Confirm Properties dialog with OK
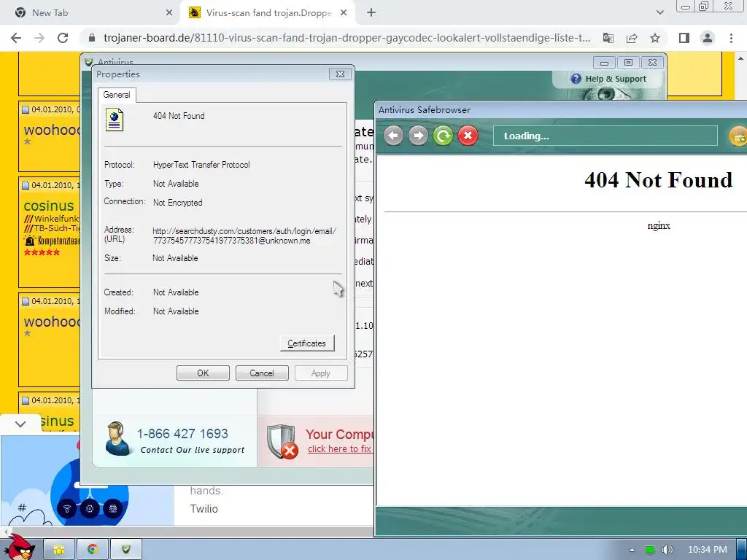 pyautogui.click(x=203, y=373)
